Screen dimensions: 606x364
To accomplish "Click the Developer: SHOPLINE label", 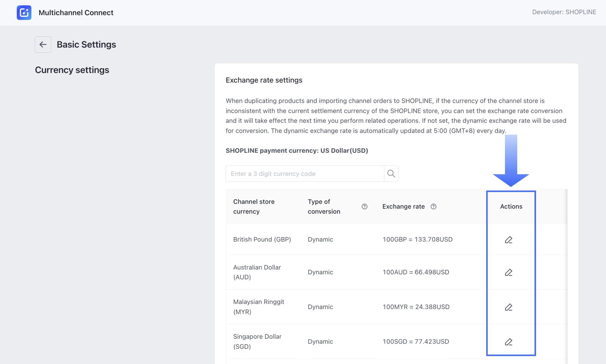I will (564, 12).
